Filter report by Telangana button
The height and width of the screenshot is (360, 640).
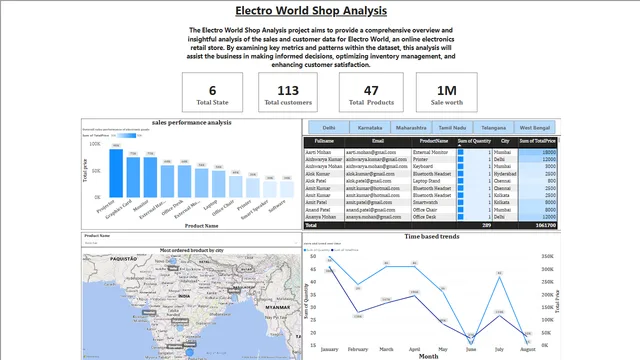pyautogui.click(x=493, y=127)
